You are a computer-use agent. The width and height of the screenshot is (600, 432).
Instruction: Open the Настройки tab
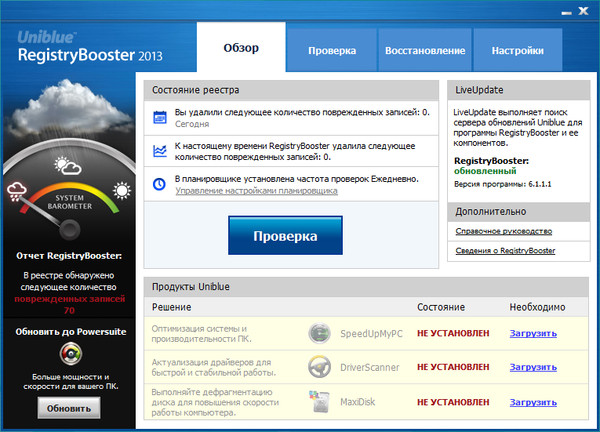click(516, 50)
